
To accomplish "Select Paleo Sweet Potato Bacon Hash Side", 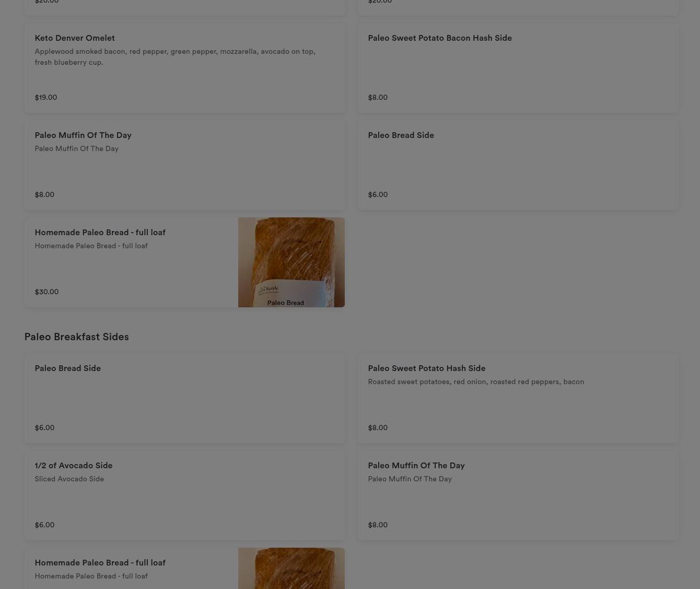I will 518,68.
